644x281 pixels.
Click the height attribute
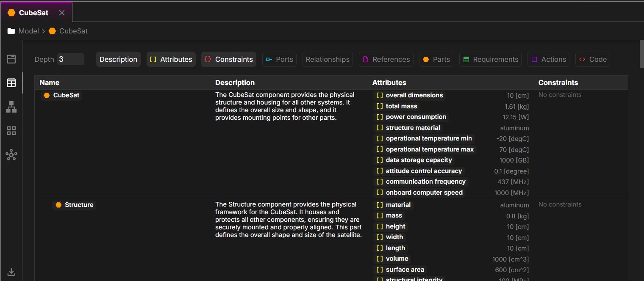pyautogui.click(x=391, y=226)
